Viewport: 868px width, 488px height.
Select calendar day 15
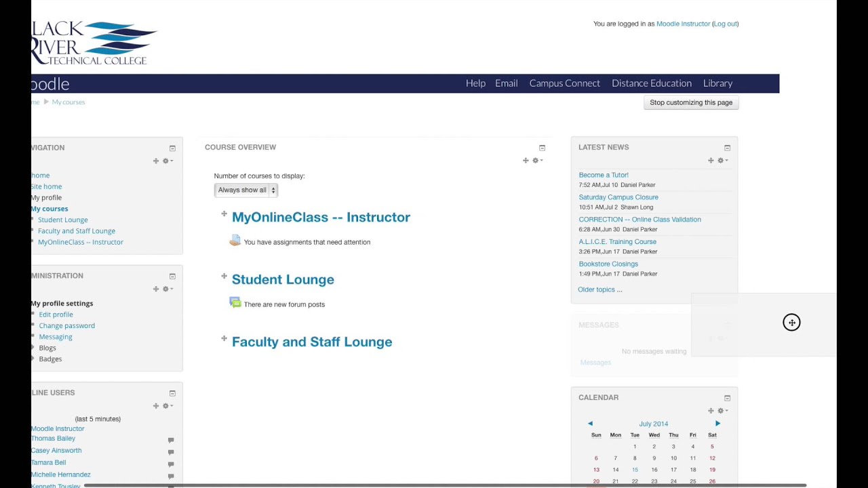pyautogui.click(x=635, y=470)
